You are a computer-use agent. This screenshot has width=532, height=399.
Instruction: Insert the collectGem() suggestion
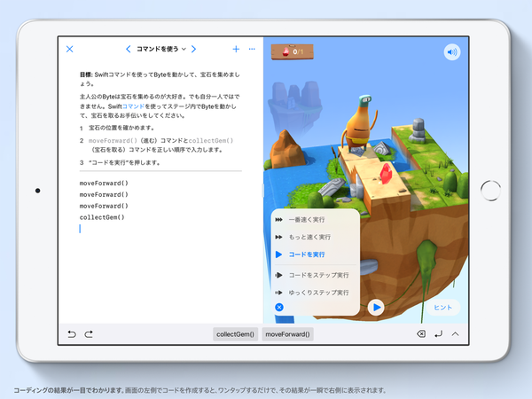coord(236,334)
